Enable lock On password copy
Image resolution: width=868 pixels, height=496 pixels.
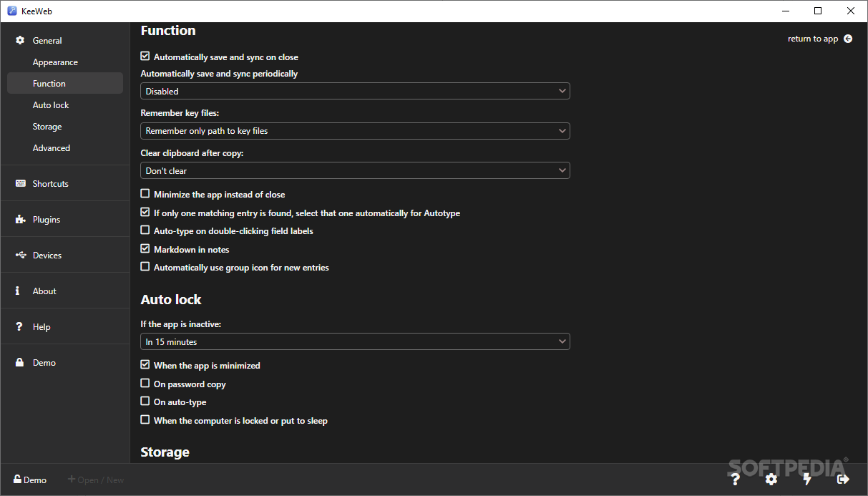coord(145,383)
